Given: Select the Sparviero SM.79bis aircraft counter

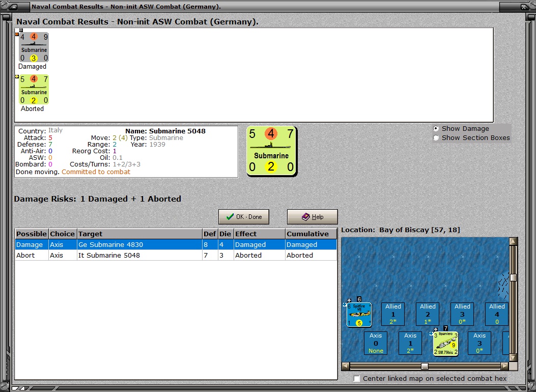Looking at the screenshot, I should 445,344.
